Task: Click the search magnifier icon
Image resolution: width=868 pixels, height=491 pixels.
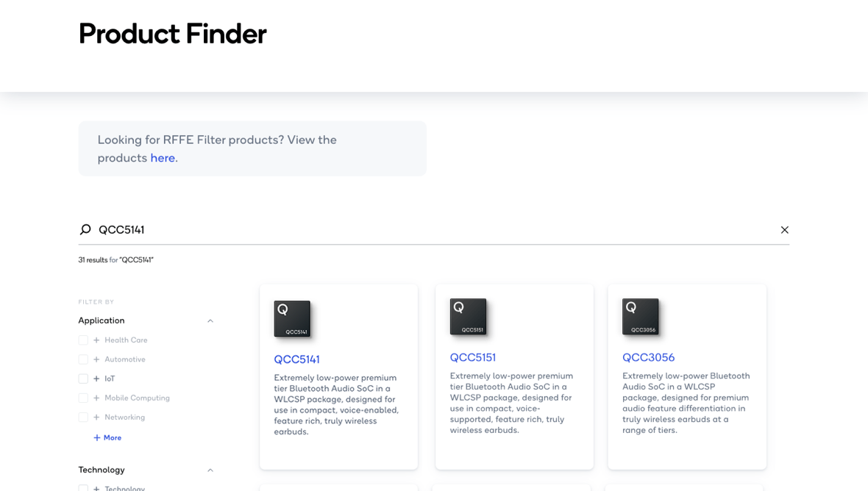Action: coord(85,230)
